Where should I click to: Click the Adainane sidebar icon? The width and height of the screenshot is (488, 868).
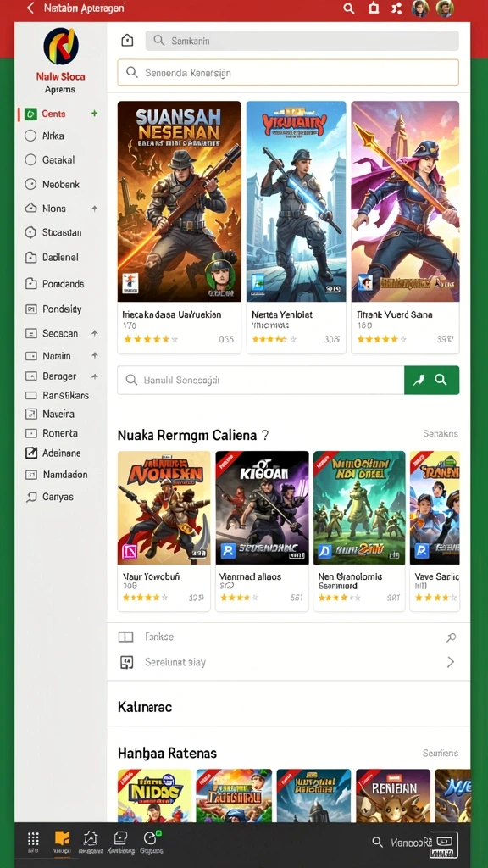(31, 453)
